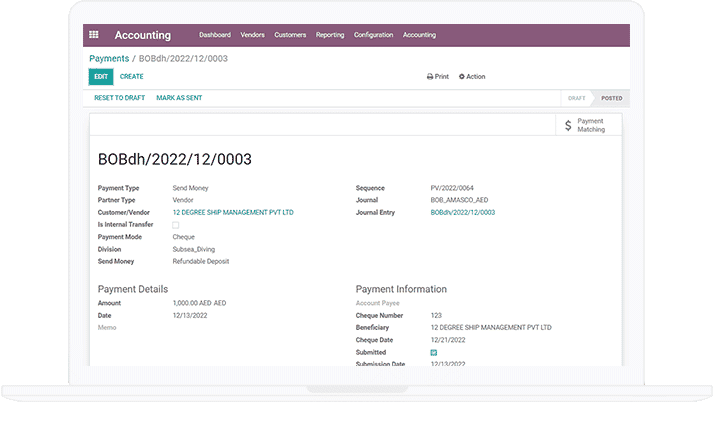
Task: Open journal entry BOBdh/2022/12/0003 link
Action: point(463,212)
